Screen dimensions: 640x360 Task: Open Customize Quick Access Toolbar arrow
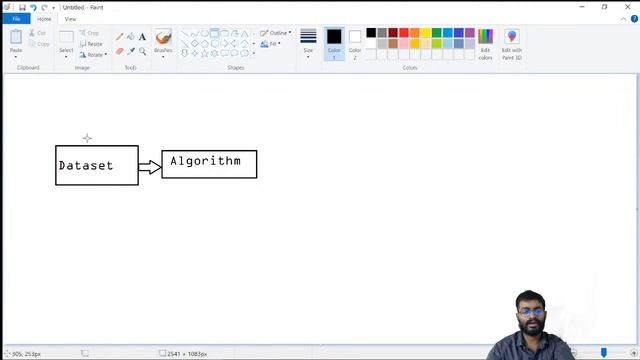click(53, 8)
